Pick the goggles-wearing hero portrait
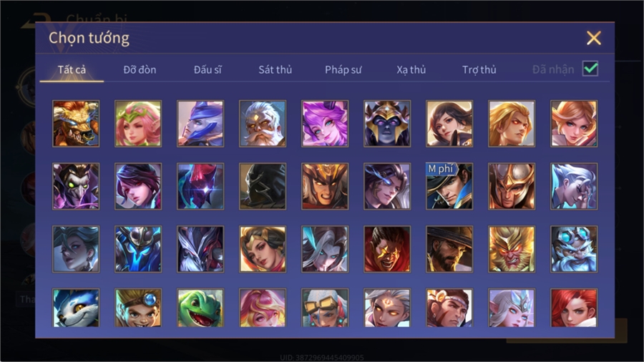Image resolution: width=644 pixels, height=362 pixels. click(325, 308)
